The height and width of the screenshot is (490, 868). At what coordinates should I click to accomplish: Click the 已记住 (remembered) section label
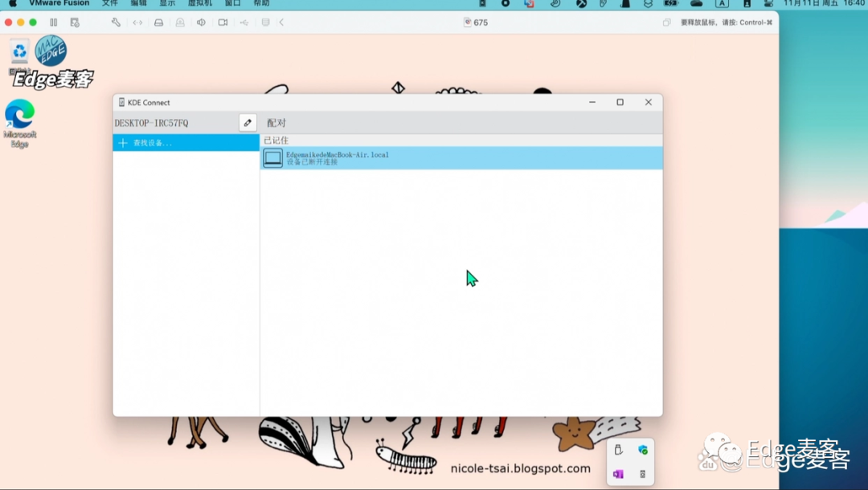click(276, 141)
